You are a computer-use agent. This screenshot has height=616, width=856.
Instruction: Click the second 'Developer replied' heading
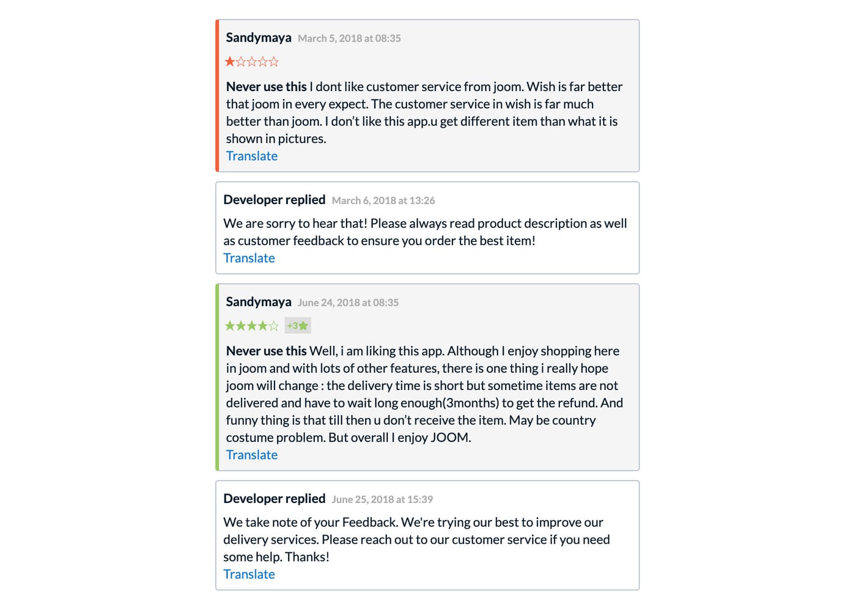click(274, 499)
